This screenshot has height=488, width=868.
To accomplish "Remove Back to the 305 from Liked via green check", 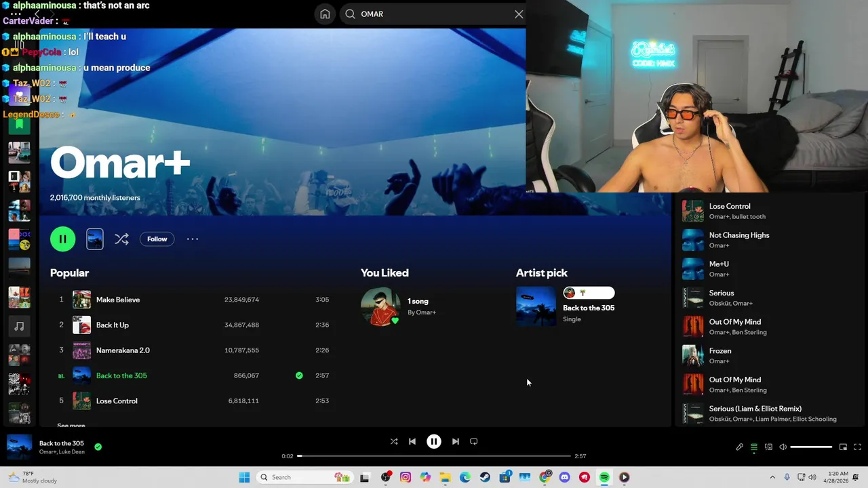I will [x=299, y=375].
